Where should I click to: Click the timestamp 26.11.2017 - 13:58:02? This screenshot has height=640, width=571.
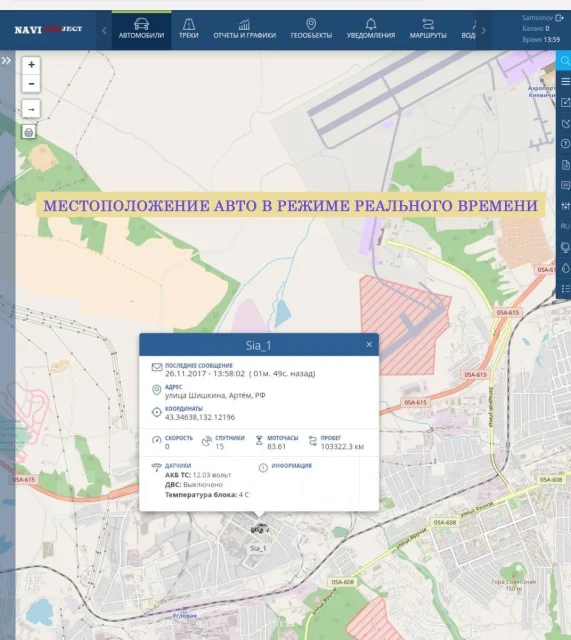coord(205,373)
